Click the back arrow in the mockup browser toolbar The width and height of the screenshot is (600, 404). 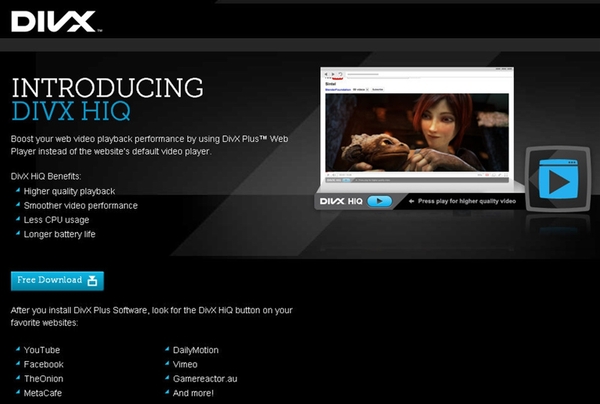(326, 74)
